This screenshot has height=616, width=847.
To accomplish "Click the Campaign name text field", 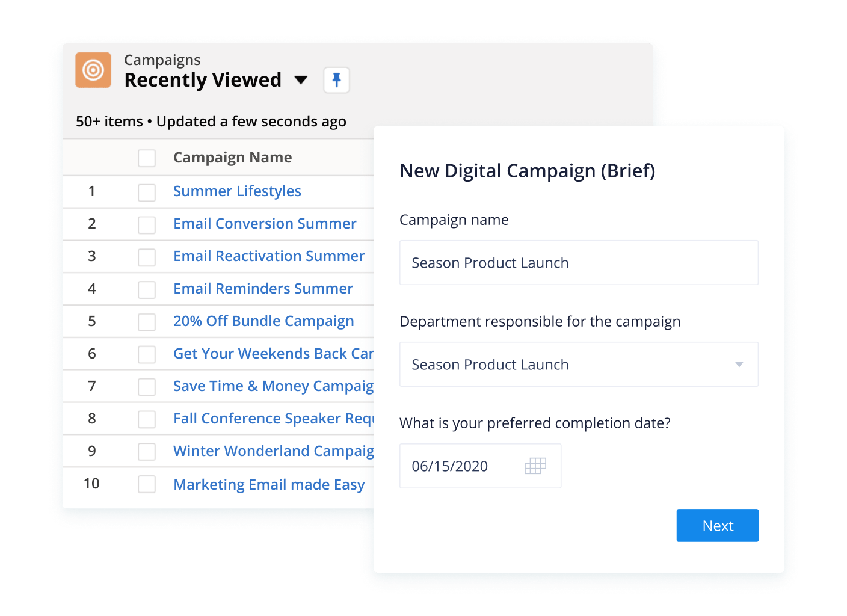I will (578, 263).
